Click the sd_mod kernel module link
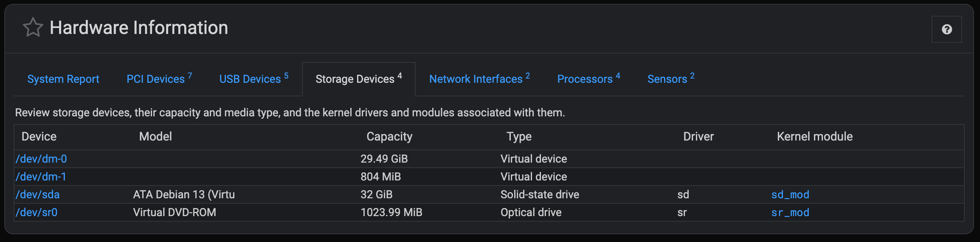Screen dimensions: 980x242 click(x=790, y=194)
